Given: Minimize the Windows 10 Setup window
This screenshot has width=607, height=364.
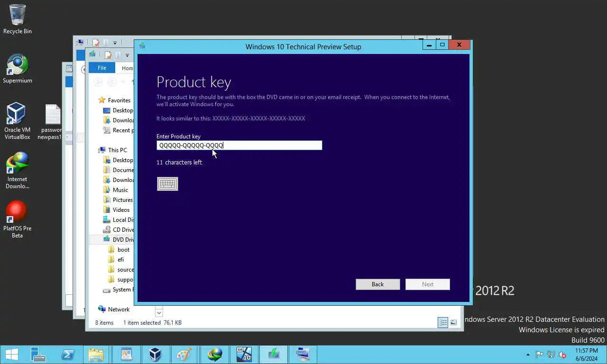Looking at the screenshot, I should (x=429, y=45).
